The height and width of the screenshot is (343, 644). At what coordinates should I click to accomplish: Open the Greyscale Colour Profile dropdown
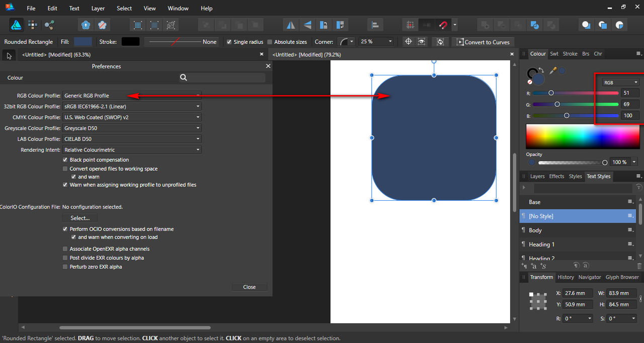(x=132, y=128)
